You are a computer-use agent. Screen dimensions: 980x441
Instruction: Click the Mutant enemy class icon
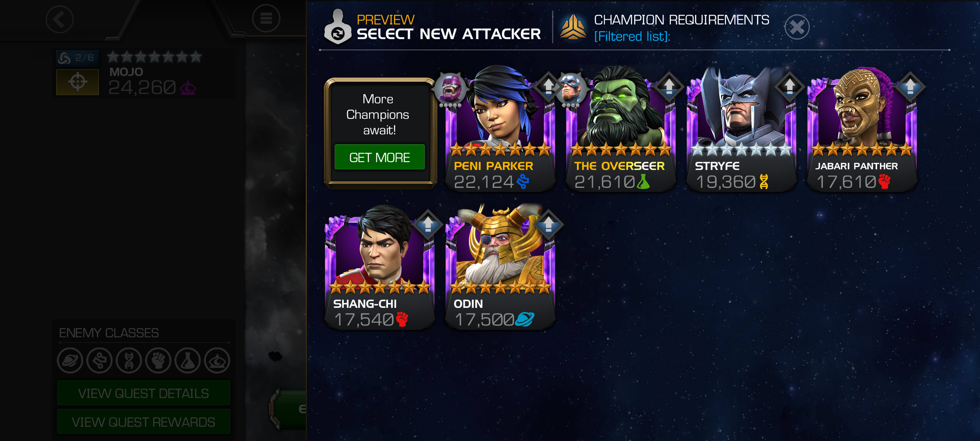129,361
